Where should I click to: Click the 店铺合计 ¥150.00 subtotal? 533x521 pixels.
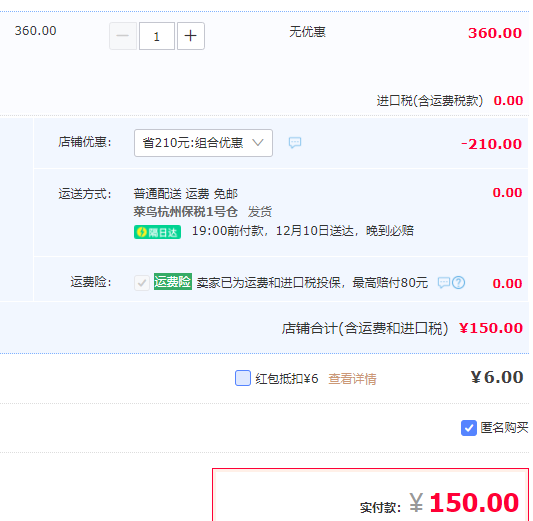point(491,328)
